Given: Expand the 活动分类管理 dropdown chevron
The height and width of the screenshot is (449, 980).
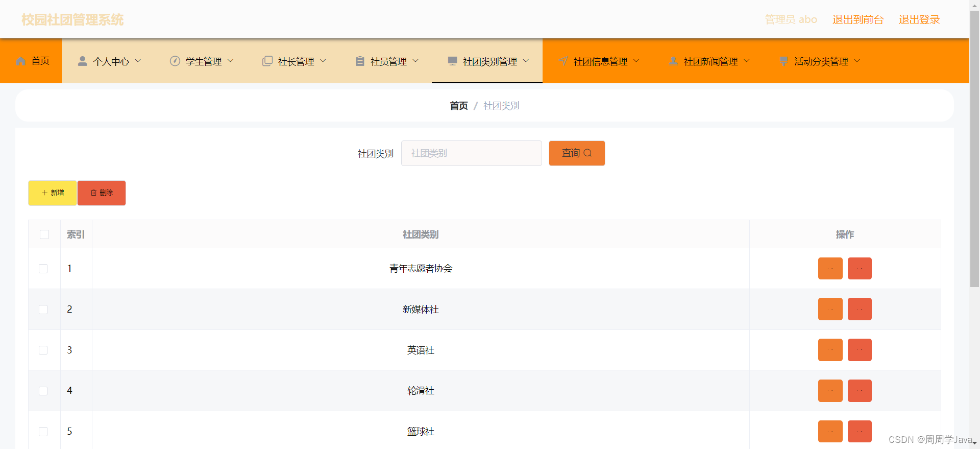Looking at the screenshot, I should [857, 61].
